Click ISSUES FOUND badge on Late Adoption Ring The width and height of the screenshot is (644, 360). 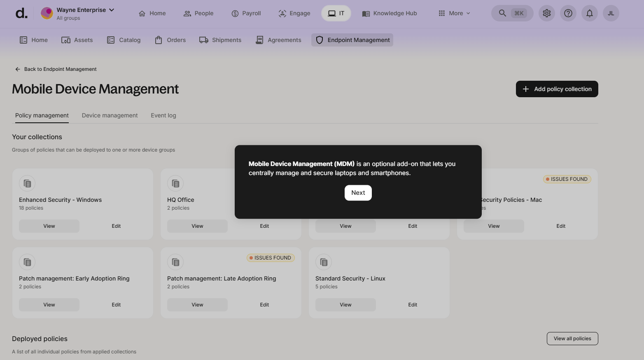pyautogui.click(x=271, y=258)
